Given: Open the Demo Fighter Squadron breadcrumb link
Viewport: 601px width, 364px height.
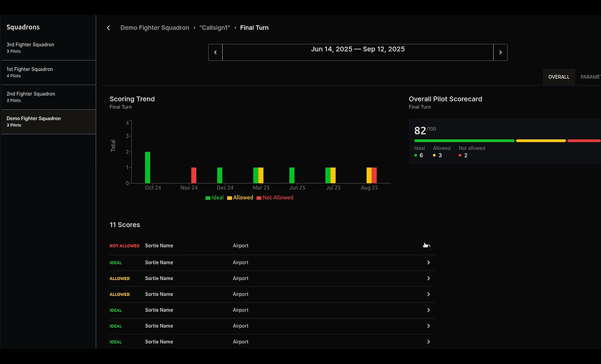Looking at the screenshot, I should pyautogui.click(x=154, y=28).
